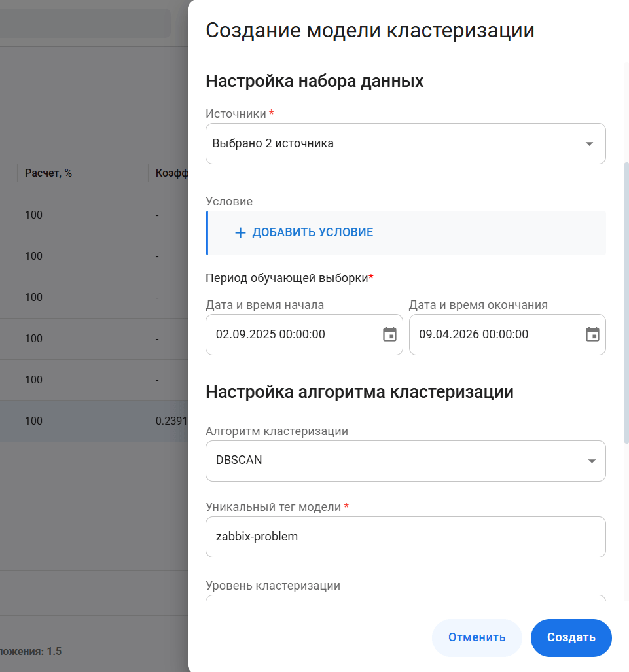Open the 'Выбрано 2 источника' selector

[x=393, y=144]
